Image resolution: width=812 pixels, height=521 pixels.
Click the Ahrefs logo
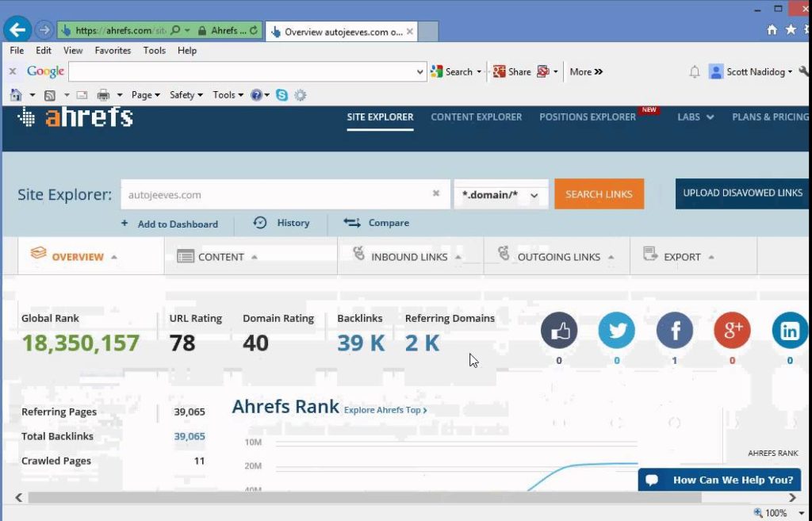click(75, 117)
